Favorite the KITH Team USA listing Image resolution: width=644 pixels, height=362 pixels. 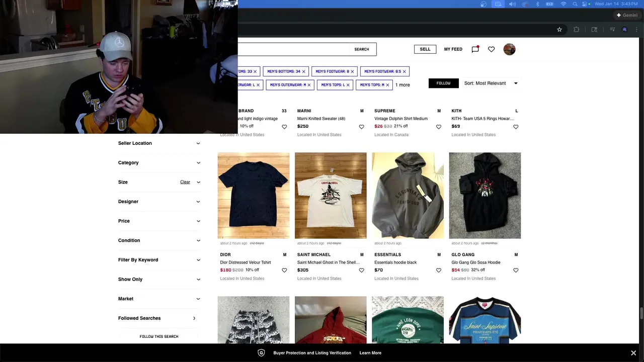(x=516, y=127)
